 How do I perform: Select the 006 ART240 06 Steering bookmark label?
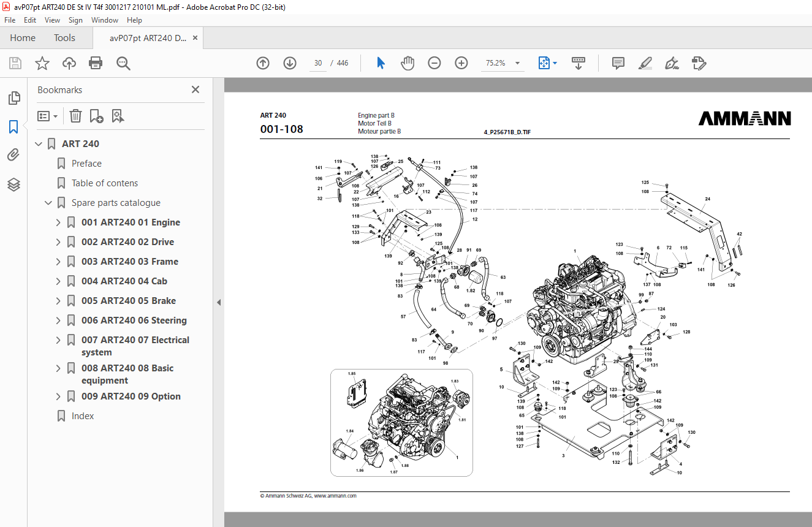coord(134,320)
